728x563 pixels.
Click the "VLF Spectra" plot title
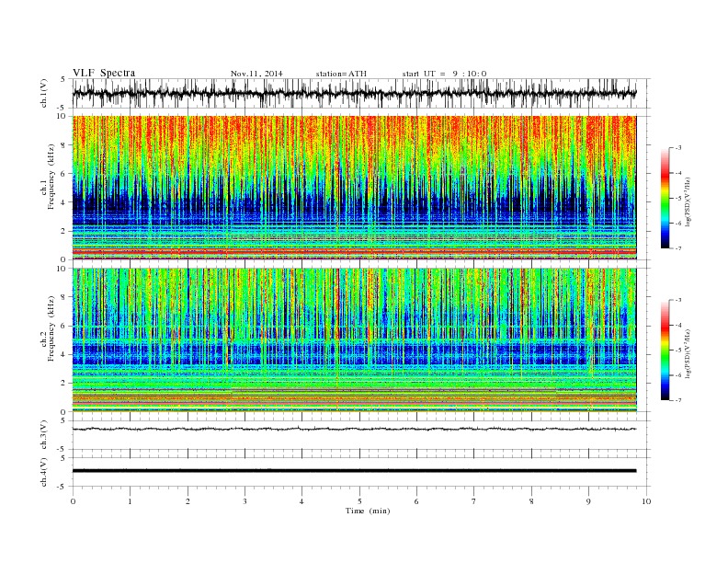104,73
